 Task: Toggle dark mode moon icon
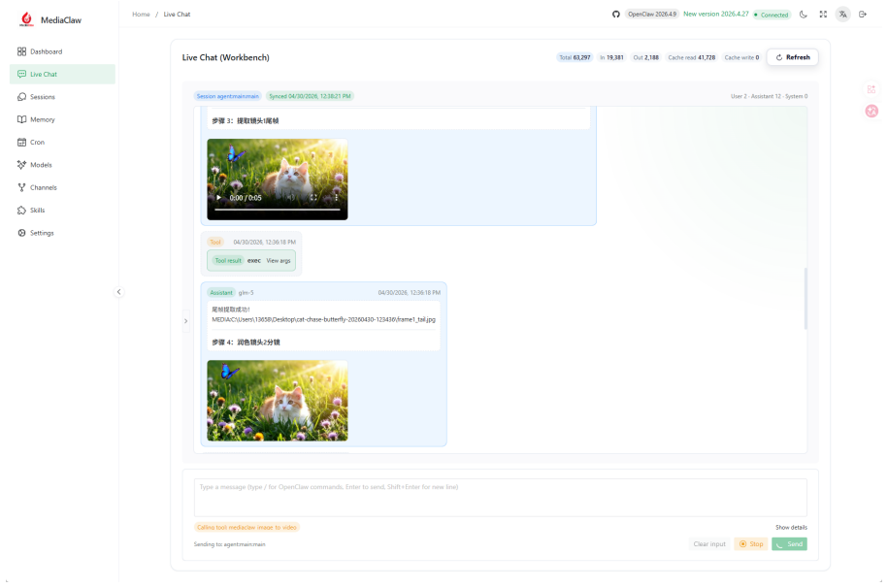tap(803, 15)
